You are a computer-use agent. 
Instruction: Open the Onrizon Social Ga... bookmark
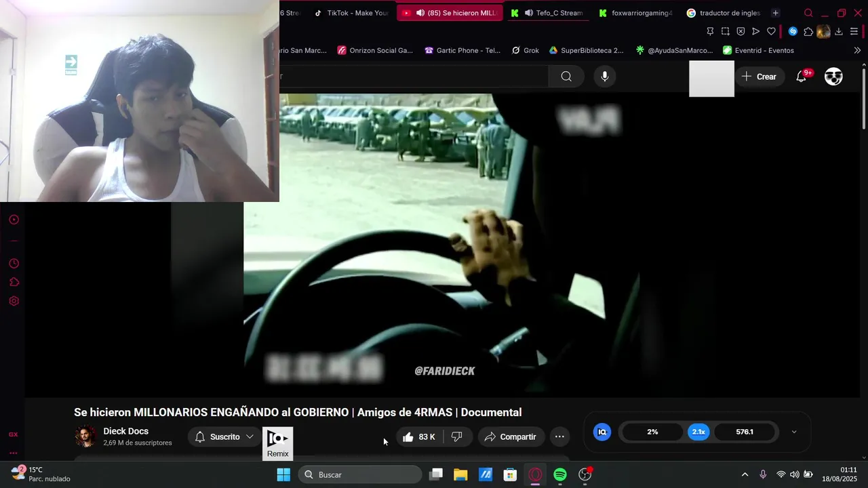[x=375, y=50]
